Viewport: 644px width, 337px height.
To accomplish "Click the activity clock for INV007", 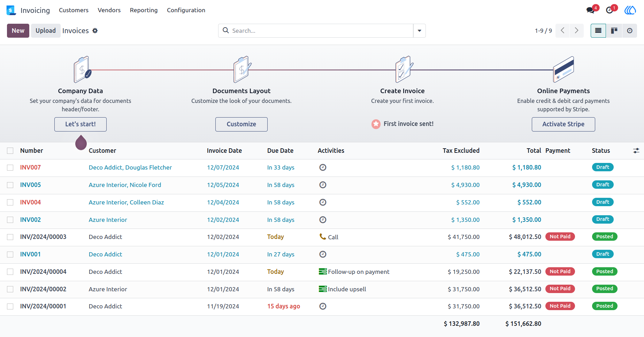I will point(323,167).
